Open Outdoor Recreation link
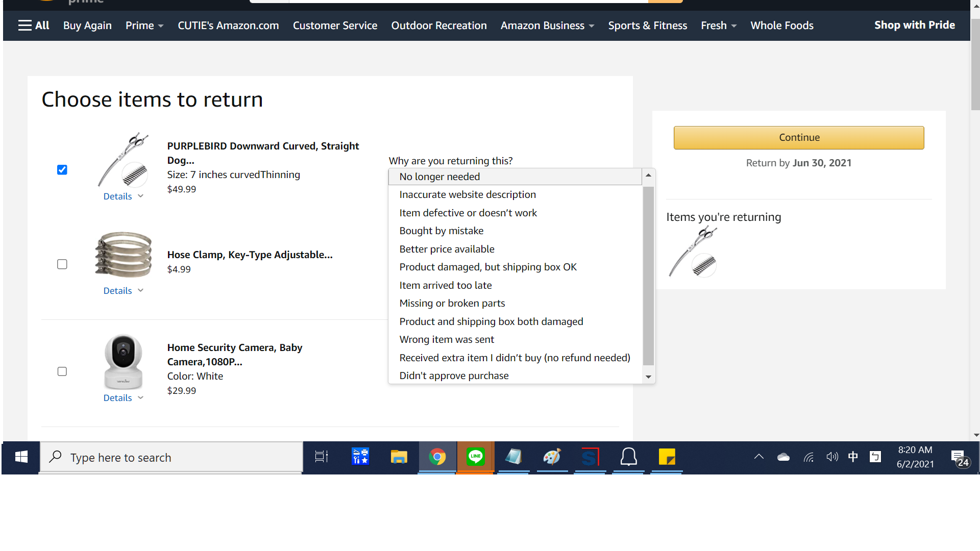The image size is (980, 551). [x=439, y=26]
